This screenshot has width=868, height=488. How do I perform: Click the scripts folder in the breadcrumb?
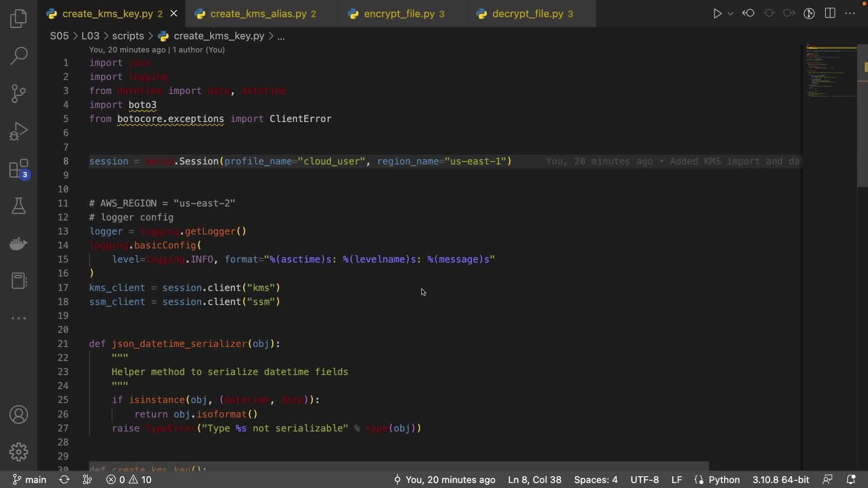coord(128,36)
